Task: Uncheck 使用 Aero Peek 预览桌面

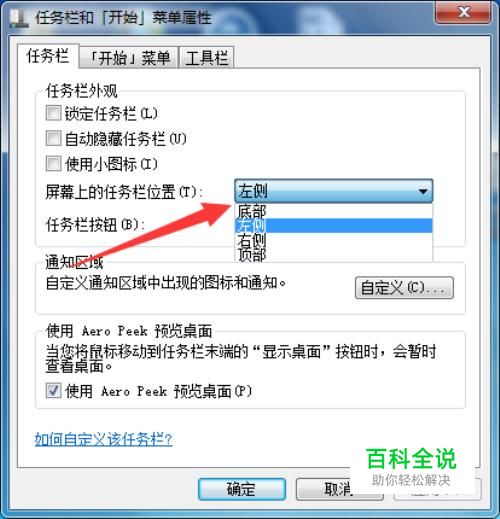Action: pos(53,390)
